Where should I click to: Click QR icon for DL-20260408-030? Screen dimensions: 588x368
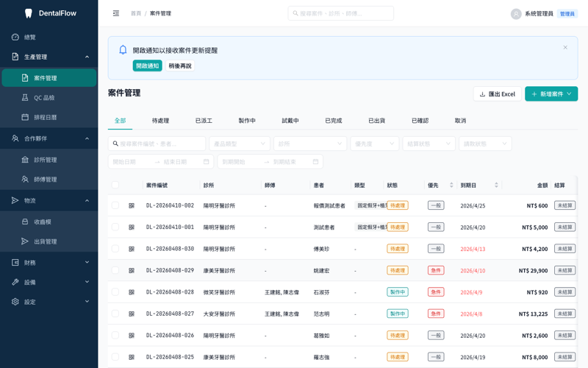pyautogui.click(x=132, y=249)
